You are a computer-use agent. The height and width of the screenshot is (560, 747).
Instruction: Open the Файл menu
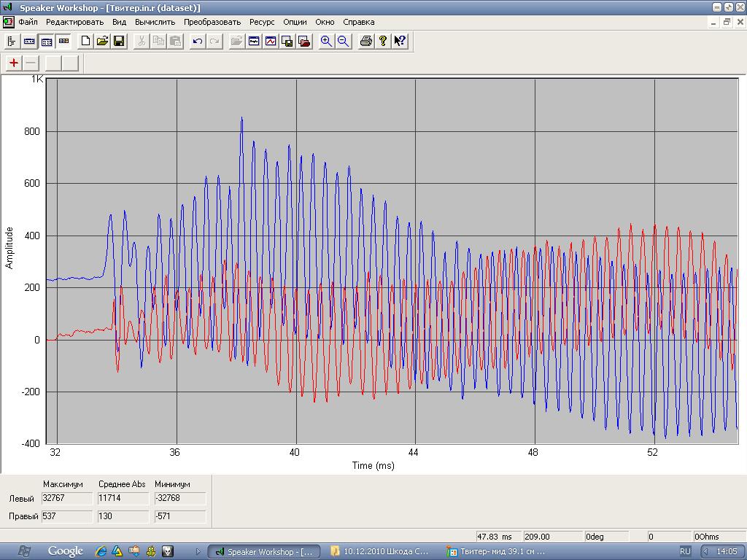point(28,22)
